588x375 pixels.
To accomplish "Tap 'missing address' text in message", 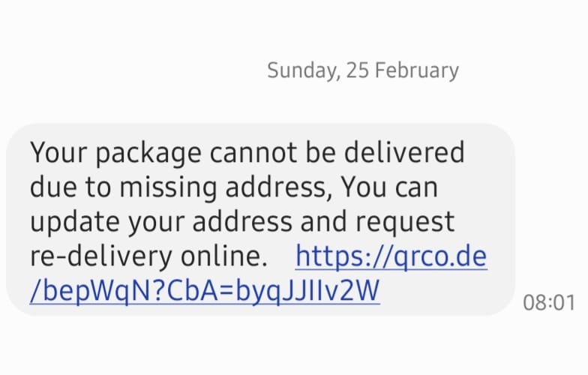I will pyautogui.click(x=223, y=187).
